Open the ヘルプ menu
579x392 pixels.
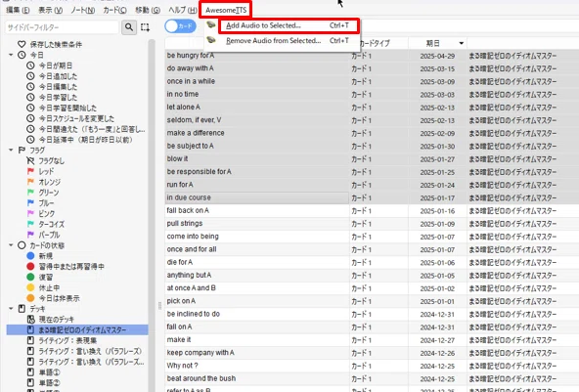(x=183, y=10)
